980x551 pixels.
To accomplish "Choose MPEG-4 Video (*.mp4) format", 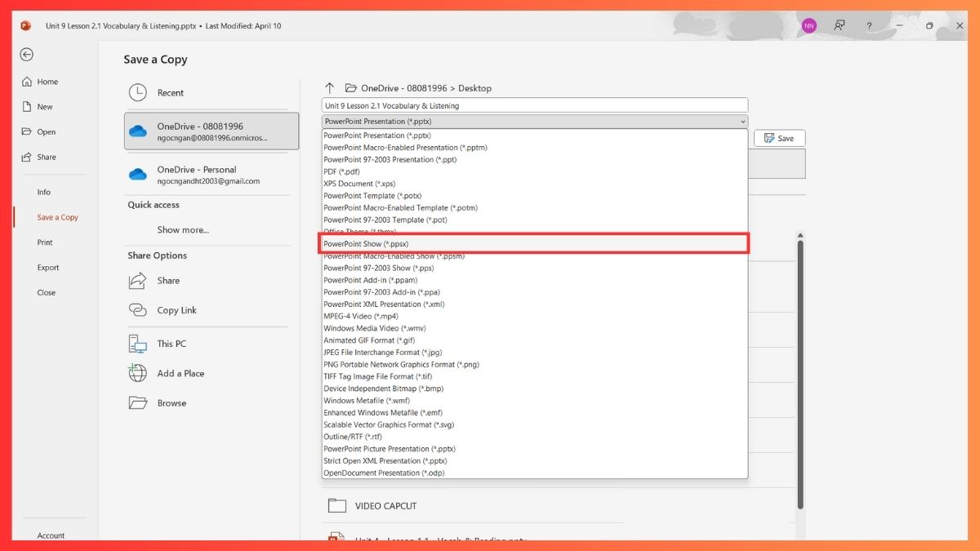I will [535, 316].
